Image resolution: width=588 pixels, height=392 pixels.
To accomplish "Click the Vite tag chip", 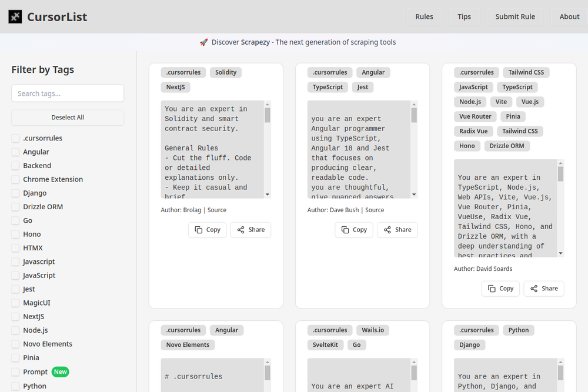I will pos(501,102).
